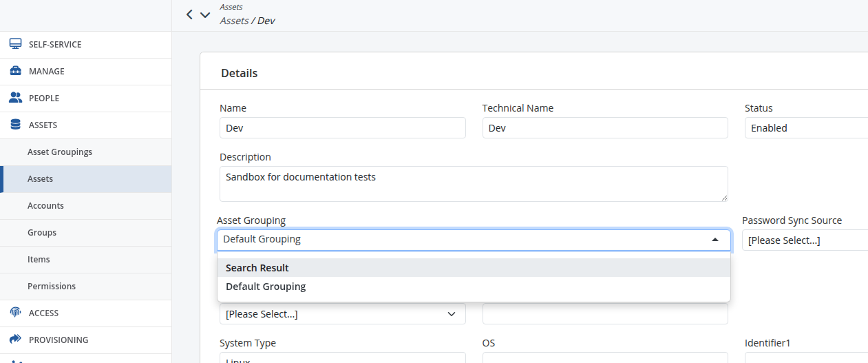The width and height of the screenshot is (868, 363).
Task: Open the Provisioning menu
Action: (85, 340)
